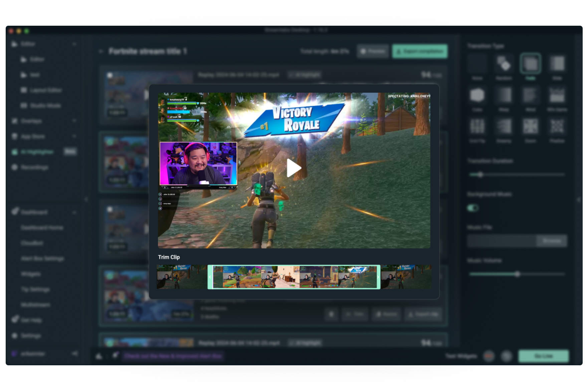The width and height of the screenshot is (588, 391).
Task: Click the Get Help sidebar icon
Action: coord(15,319)
